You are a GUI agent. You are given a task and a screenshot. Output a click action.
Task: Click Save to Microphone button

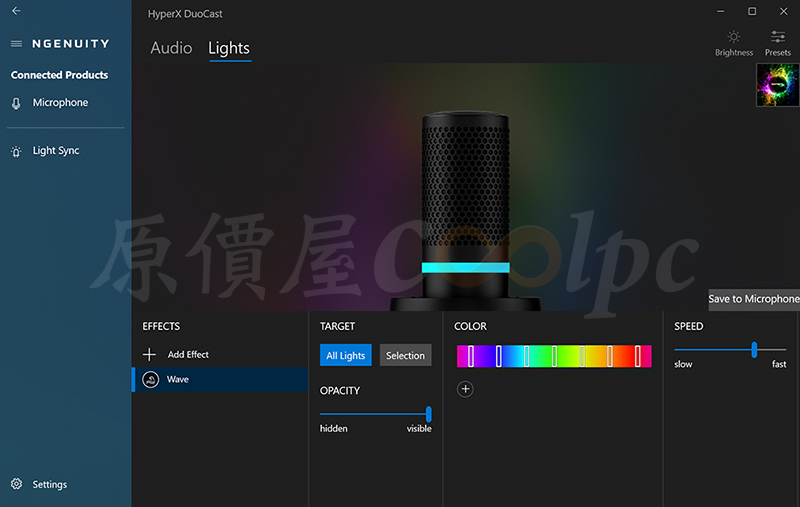pos(754,299)
